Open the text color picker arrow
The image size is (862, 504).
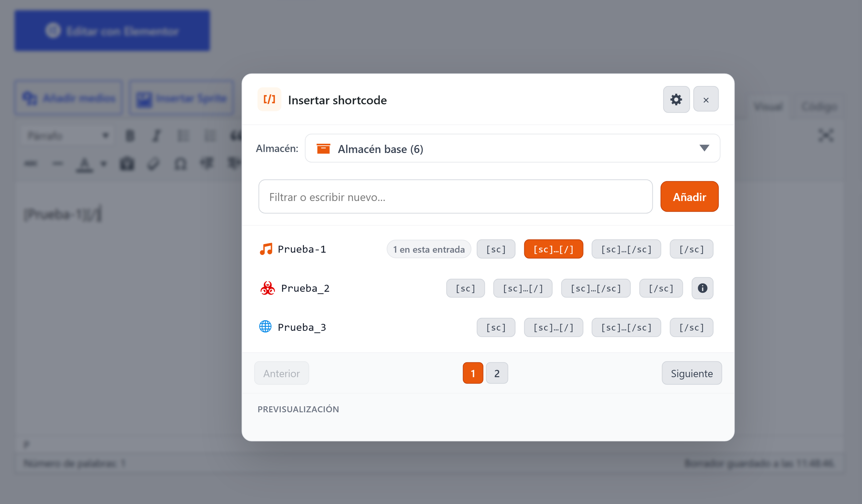point(104,164)
